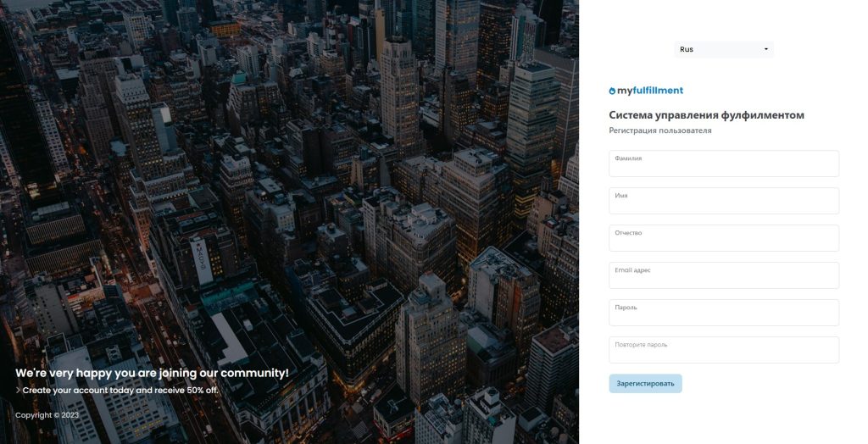Focus the Повторите пароль field
This screenshot has height=444, width=868.
(x=724, y=350)
